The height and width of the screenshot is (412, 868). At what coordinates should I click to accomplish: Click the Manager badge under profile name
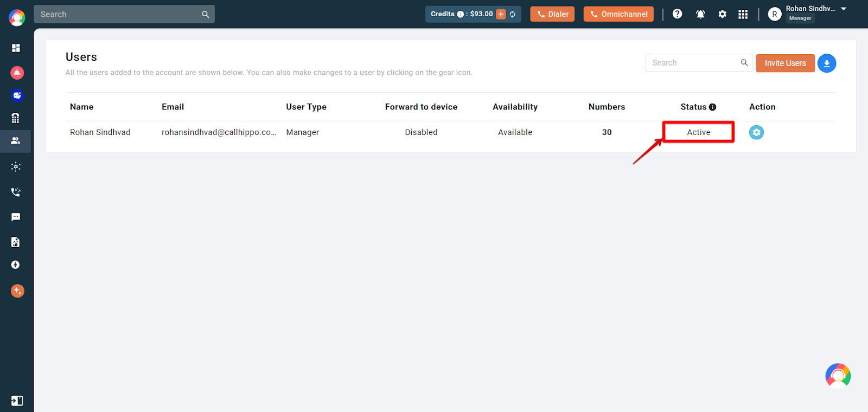800,18
